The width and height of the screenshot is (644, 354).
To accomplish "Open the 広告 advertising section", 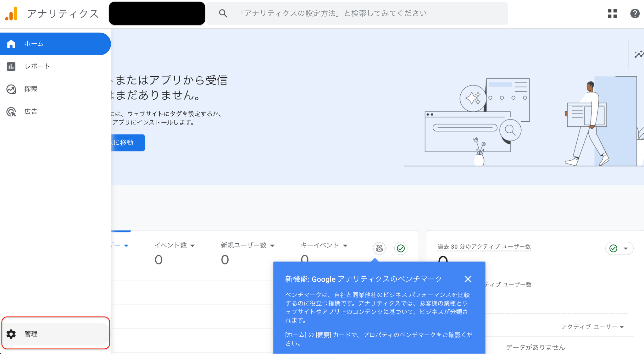I will pos(55,112).
